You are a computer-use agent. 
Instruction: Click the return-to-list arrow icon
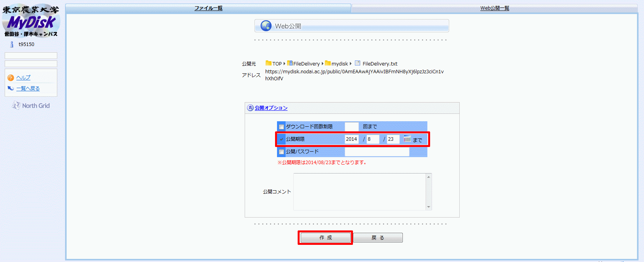pyautogui.click(x=11, y=89)
